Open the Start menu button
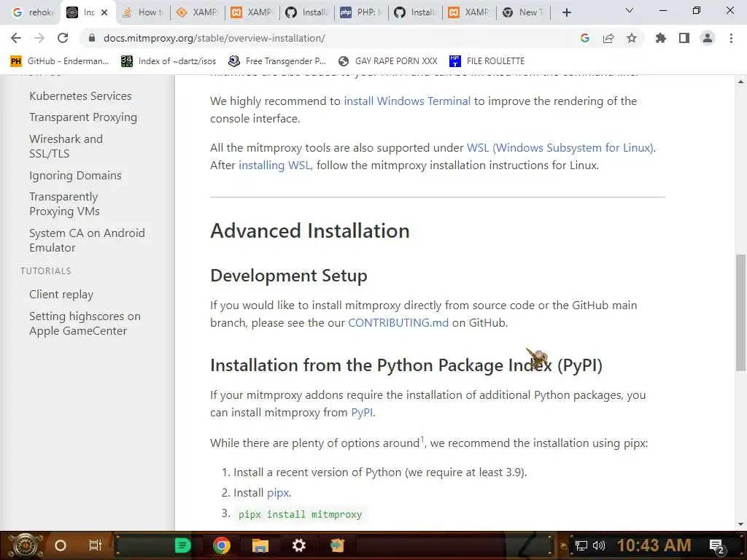Viewport: 747px width, 560px height. [x=26, y=545]
